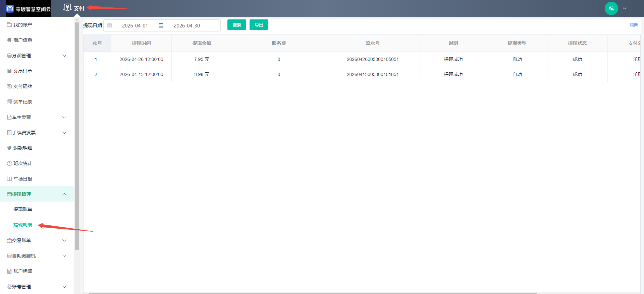
Task: Click the 交易订单 clipboard icon
Action: [x=9, y=71]
